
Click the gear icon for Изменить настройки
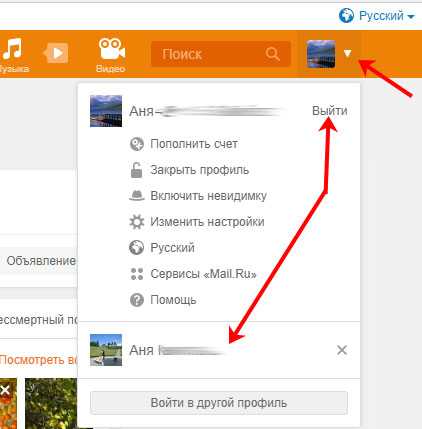coord(136,222)
